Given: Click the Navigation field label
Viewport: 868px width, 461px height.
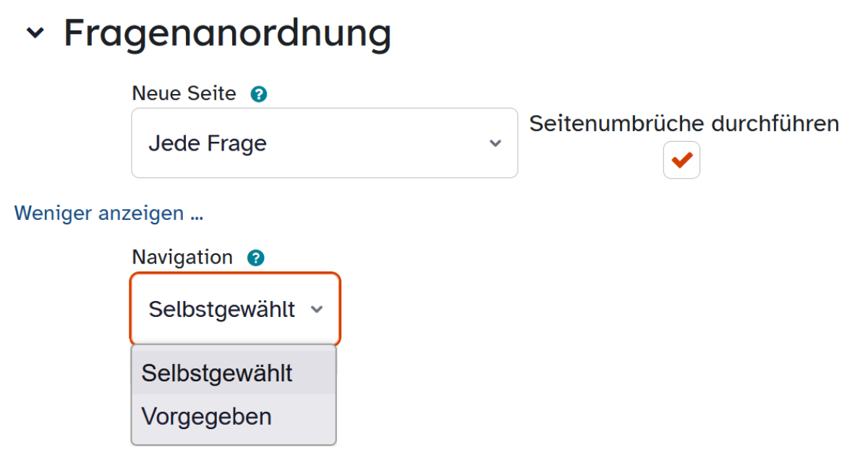Looking at the screenshot, I should (182, 257).
